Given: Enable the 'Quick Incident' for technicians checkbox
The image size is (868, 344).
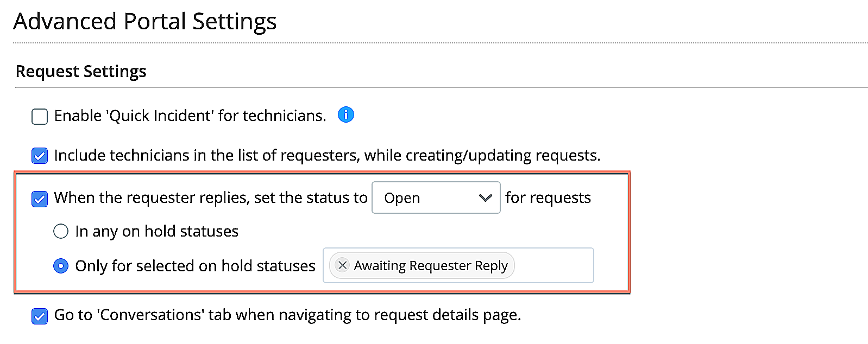Looking at the screenshot, I should tap(40, 116).
